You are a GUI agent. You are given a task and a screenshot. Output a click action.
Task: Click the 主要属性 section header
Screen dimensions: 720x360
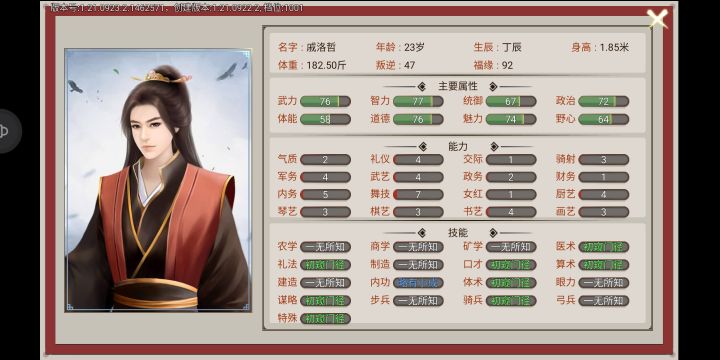coord(458,86)
